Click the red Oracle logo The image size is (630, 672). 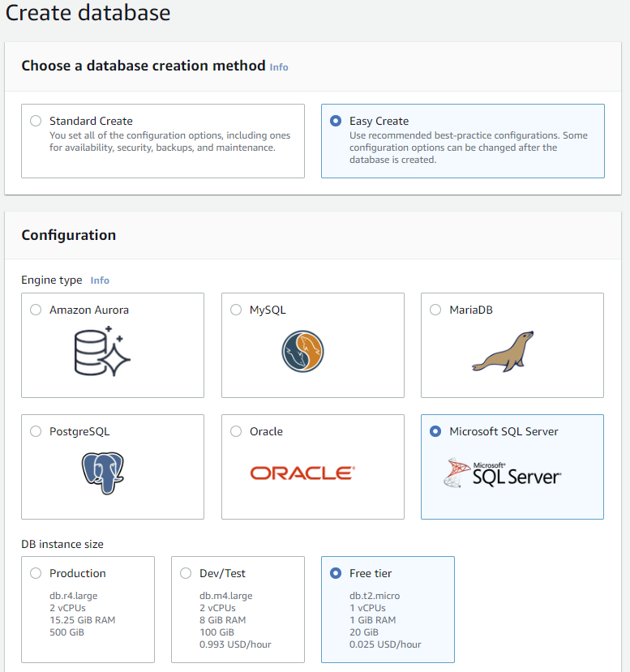pos(302,473)
